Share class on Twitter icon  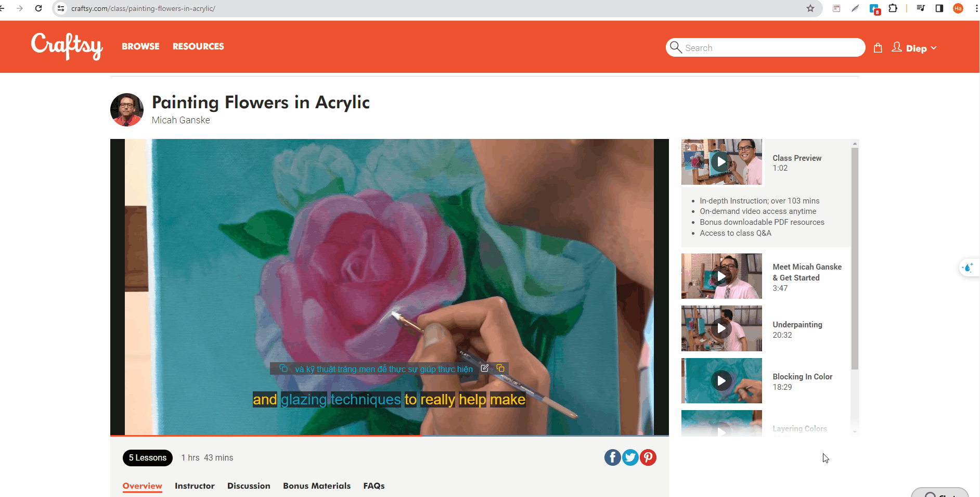coord(630,457)
